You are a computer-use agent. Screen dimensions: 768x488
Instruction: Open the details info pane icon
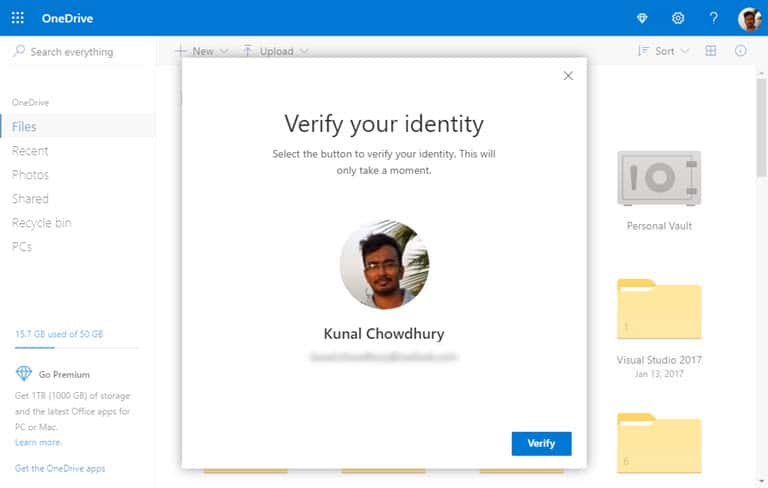tap(741, 51)
